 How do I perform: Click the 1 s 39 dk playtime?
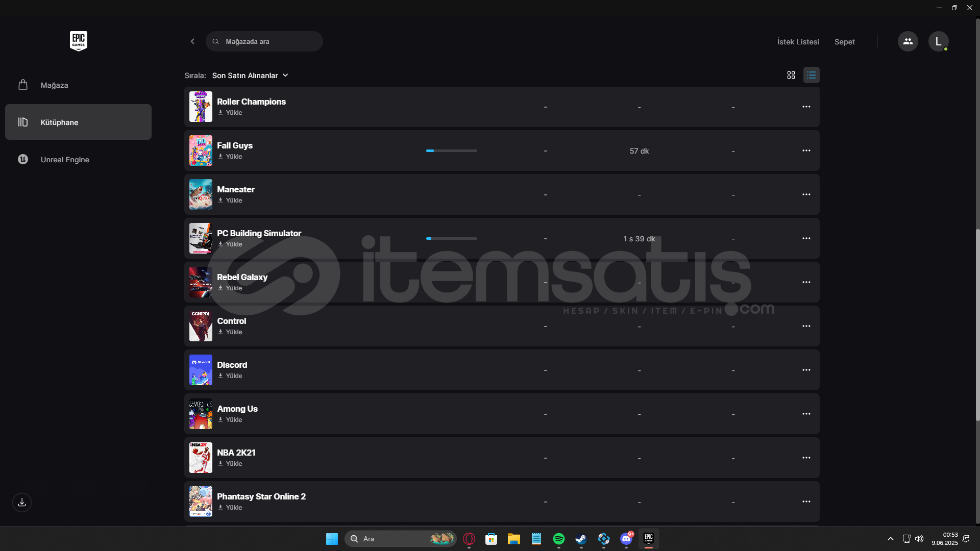pyautogui.click(x=639, y=239)
